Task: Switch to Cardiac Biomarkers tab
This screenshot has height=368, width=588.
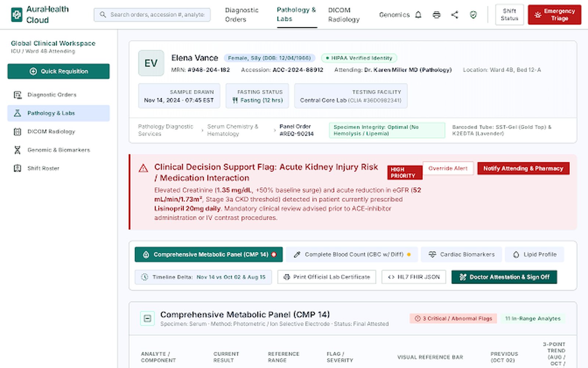Action: (x=461, y=255)
